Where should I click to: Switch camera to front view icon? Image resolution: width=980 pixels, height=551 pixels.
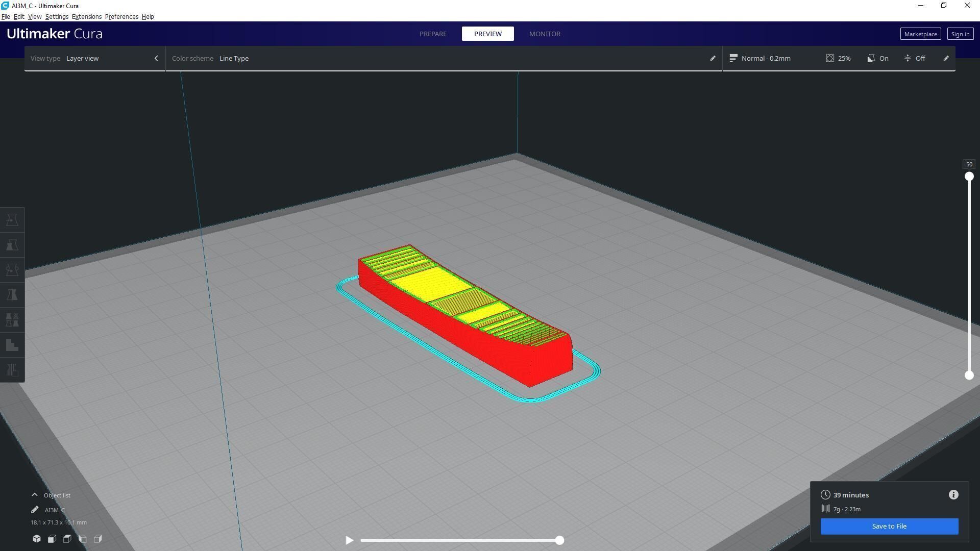(52, 539)
